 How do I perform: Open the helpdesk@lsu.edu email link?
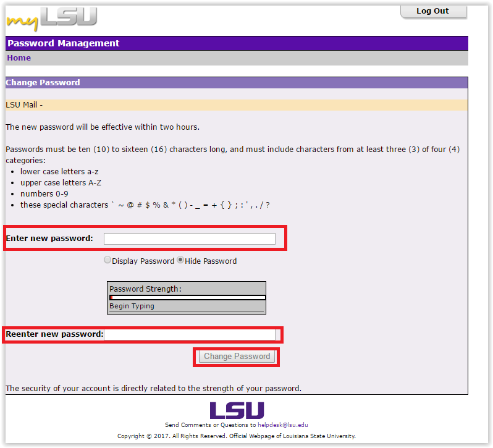tap(283, 425)
